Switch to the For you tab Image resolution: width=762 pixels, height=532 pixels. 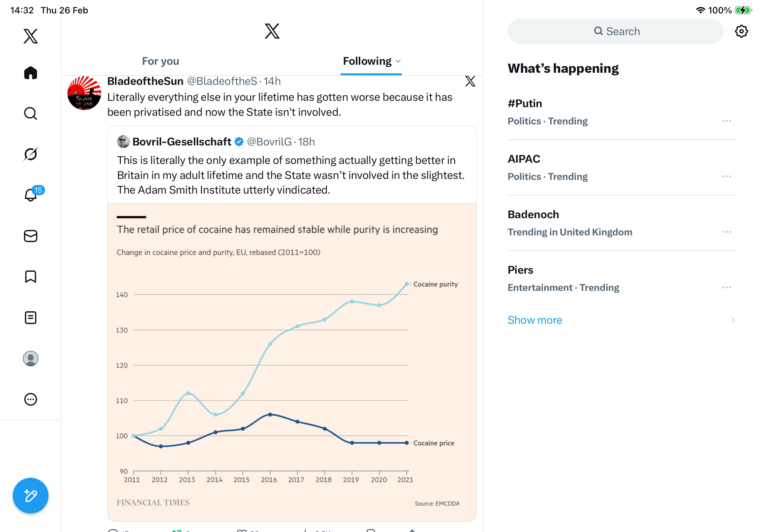(x=161, y=61)
